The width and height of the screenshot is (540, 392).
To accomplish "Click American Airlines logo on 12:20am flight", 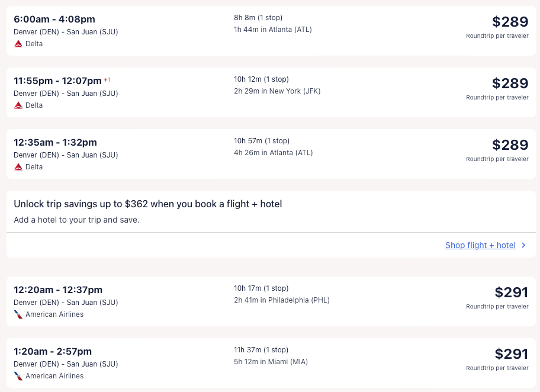I will 18,314.
